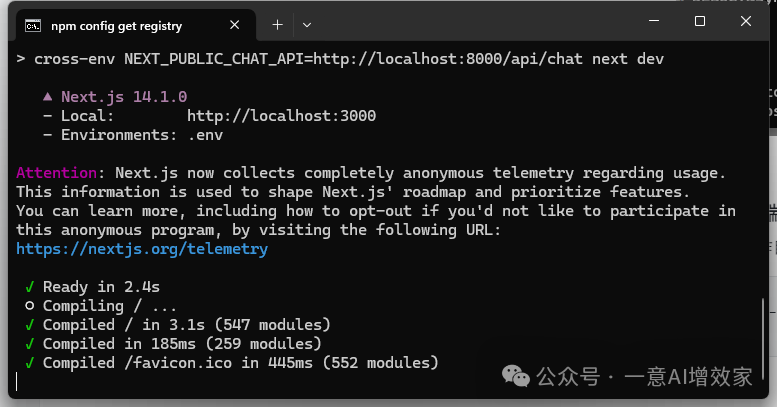Minimize the terminal window

click(x=652, y=22)
